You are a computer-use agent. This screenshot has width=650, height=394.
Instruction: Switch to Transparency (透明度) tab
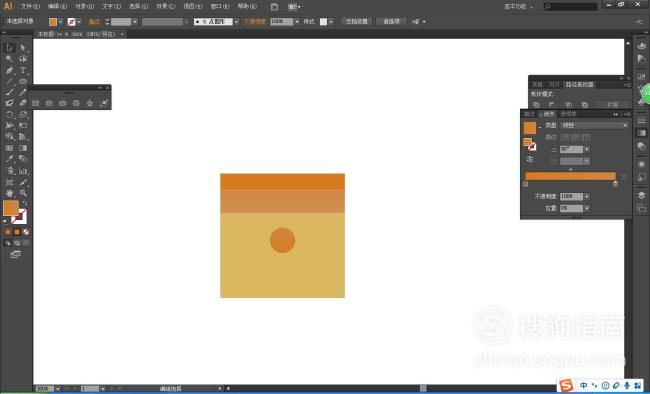click(x=568, y=114)
